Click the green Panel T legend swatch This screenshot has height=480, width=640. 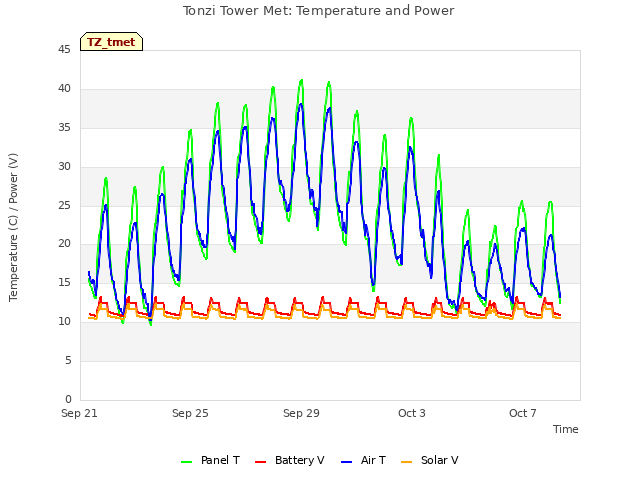coord(187,462)
